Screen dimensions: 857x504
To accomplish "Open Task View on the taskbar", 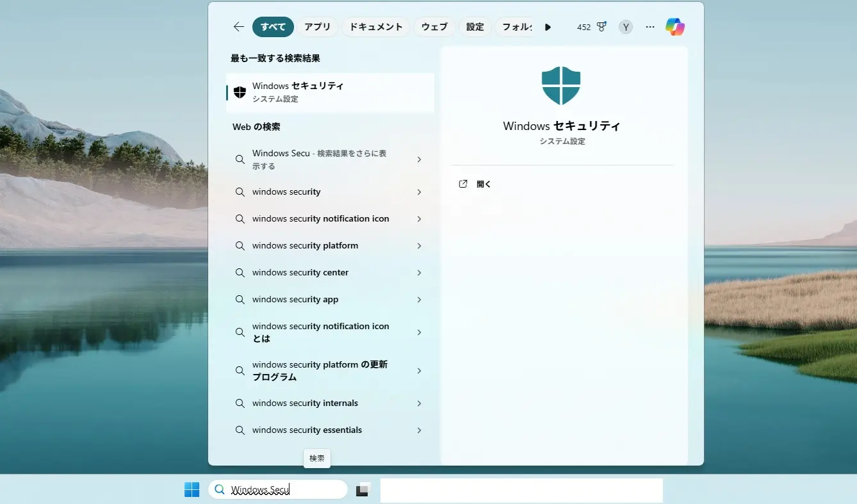I will point(363,489).
